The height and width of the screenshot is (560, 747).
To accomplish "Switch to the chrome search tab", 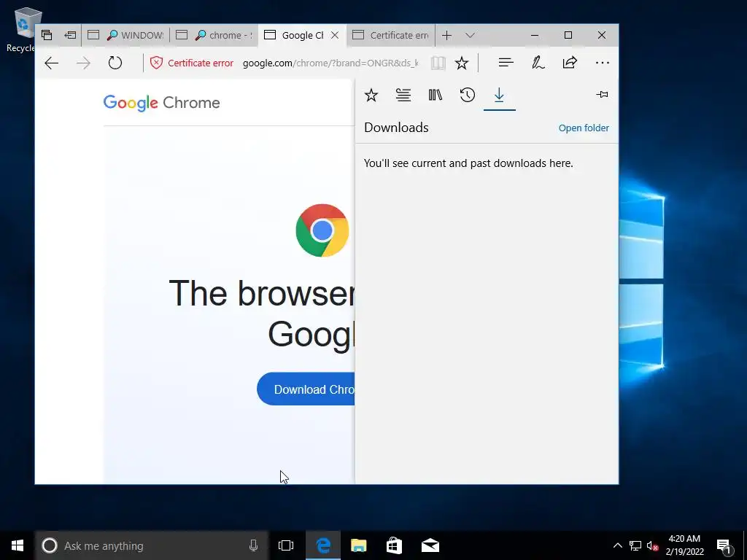I will [x=214, y=35].
